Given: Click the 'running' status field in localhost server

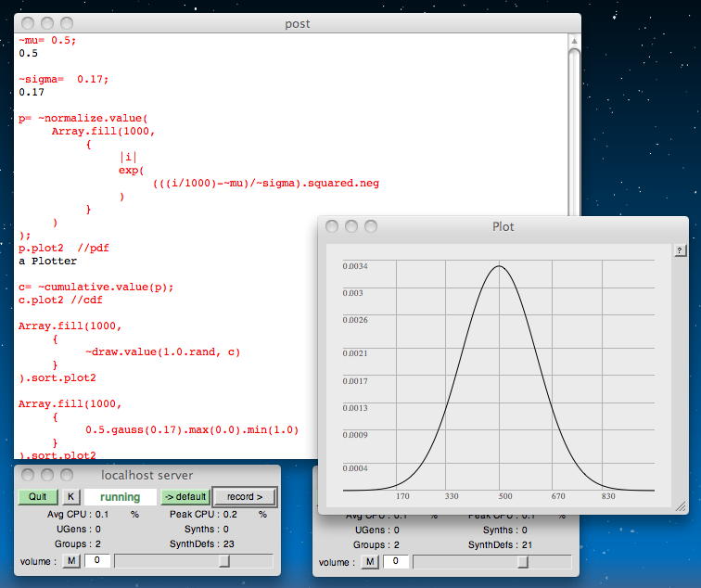Looking at the screenshot, I should coord(120,497).
